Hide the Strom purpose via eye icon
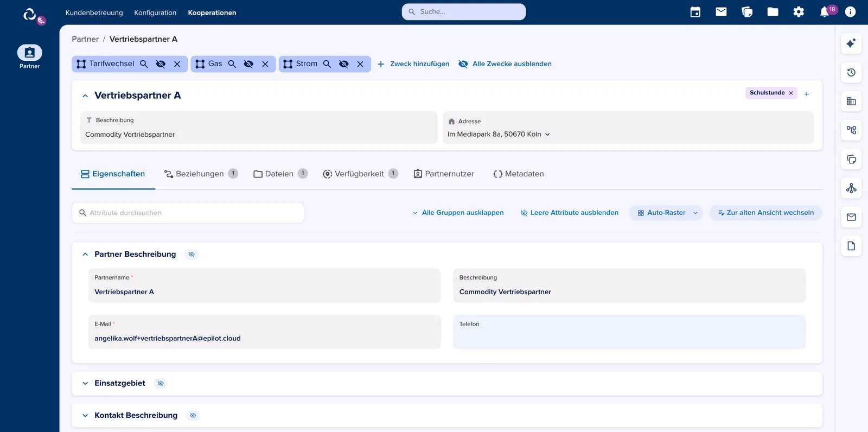 click(344, 64)
